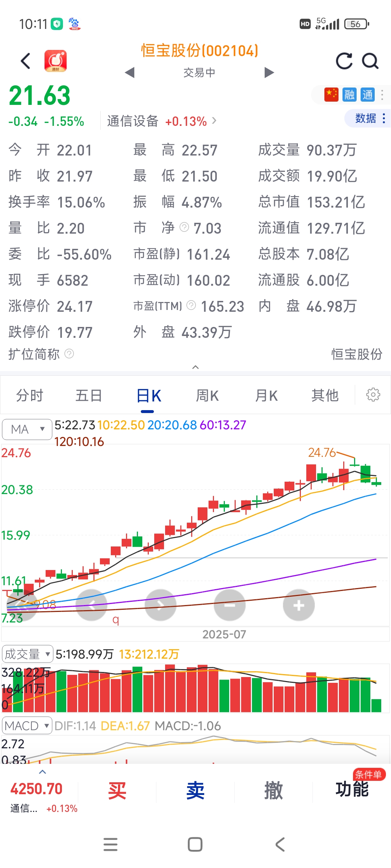This screenshot has height=868, width=391.
Task: Tap the 24.76 high price marker
Action: pyautogui.click(x=322, y=452)
